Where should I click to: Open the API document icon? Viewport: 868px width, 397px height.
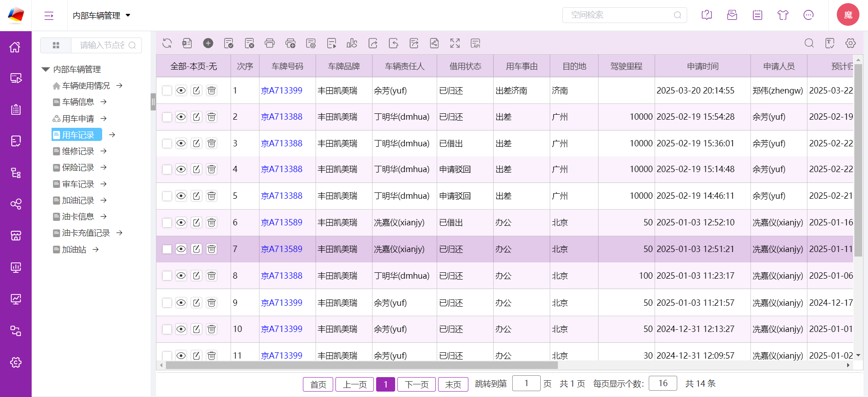(475, 43)
